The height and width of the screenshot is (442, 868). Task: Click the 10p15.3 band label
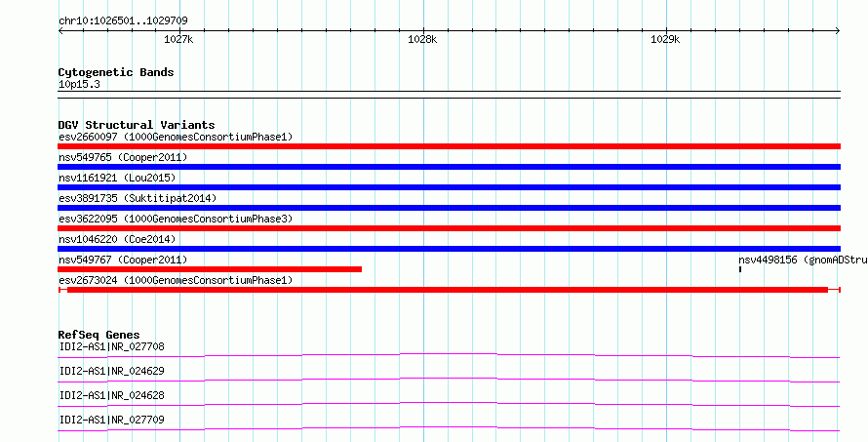[79, 85]
